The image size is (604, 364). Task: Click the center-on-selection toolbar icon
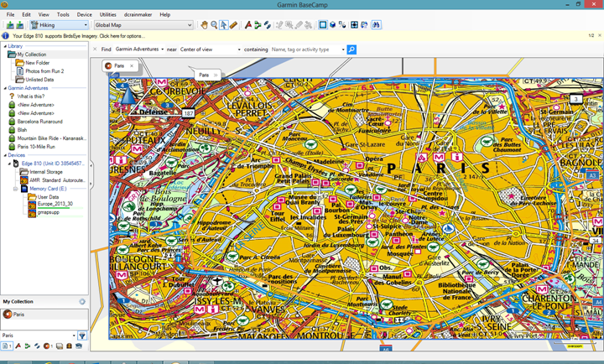(354, 25)
